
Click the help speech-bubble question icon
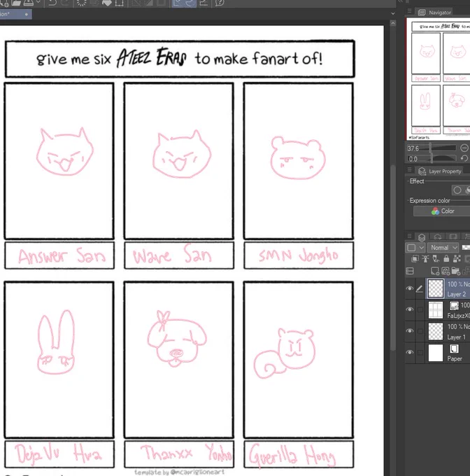220,3
